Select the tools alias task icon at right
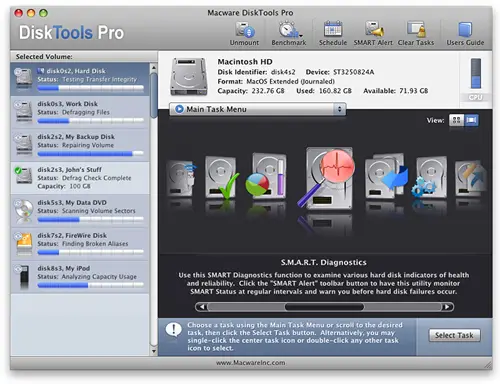Screen dimensions: 500x384 pos(470,178)
